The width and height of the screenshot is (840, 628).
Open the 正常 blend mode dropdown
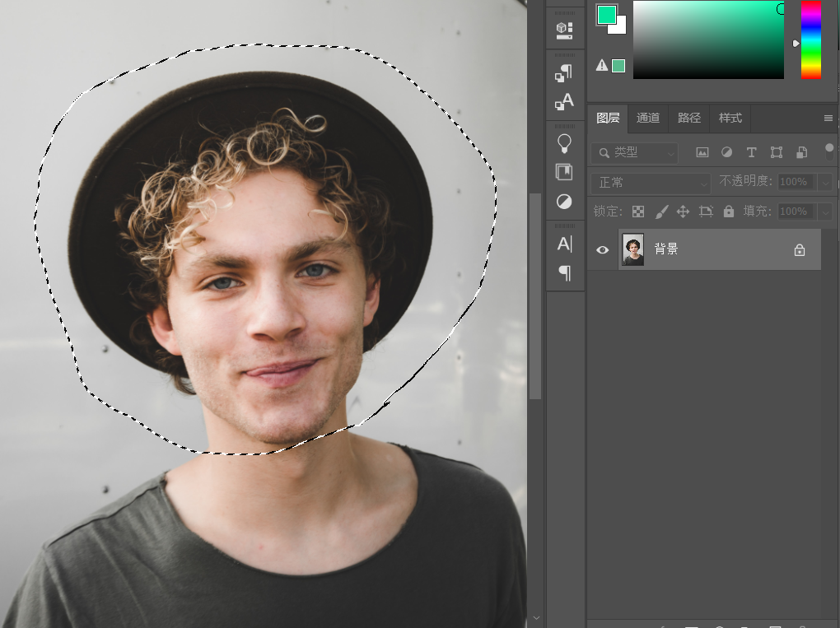pos(651,183)
